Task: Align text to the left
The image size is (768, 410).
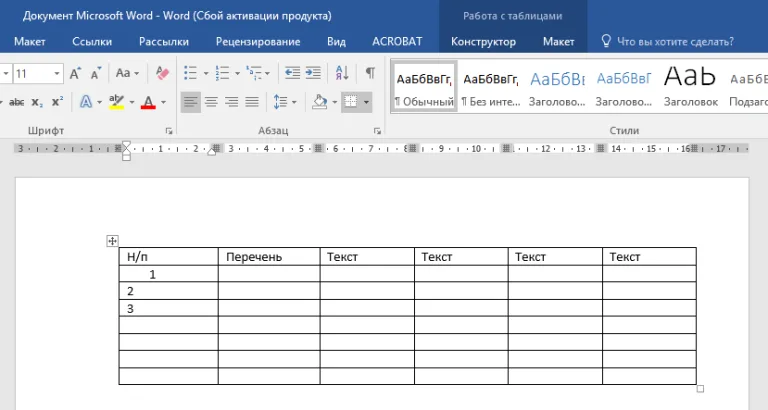Action: coord(191,102)
